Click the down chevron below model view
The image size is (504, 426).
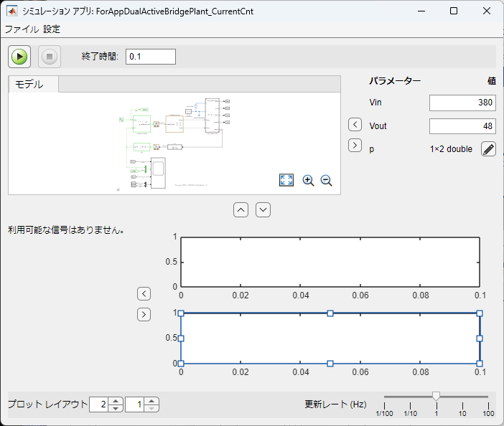point(263,210)
